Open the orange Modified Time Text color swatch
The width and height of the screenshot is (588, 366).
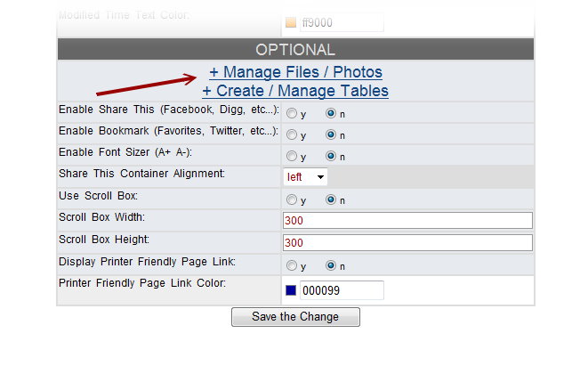point(291,22)
